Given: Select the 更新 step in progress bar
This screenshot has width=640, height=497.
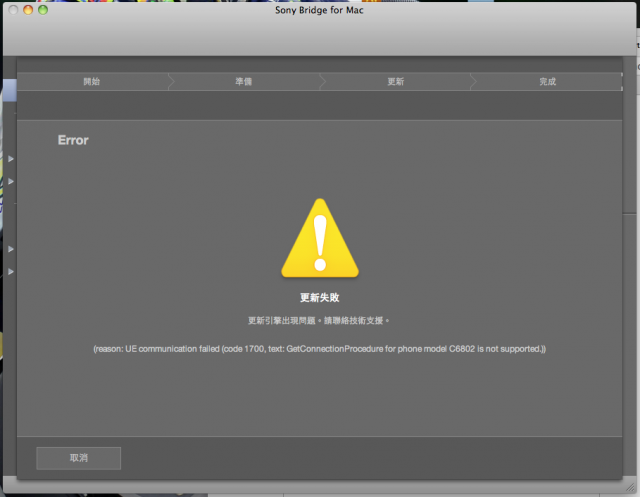Looking at the screenshot, I should click(396, 82).
